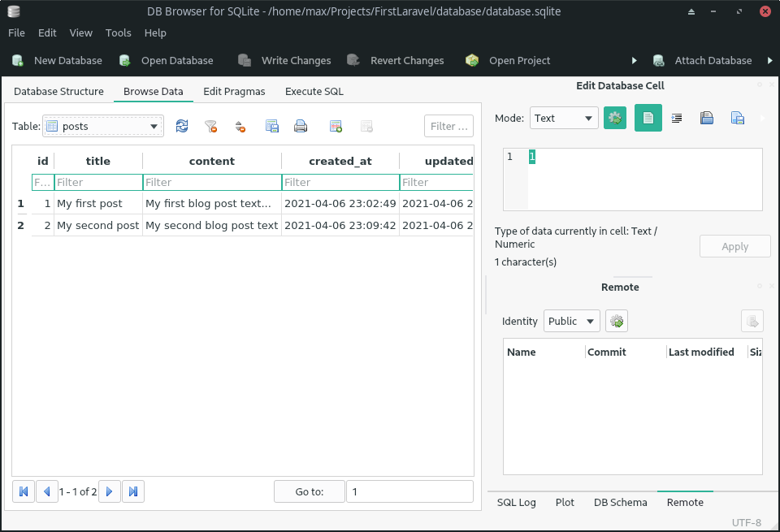Remove the current sort order
780x532 pixels.
(x=240, y=126)
